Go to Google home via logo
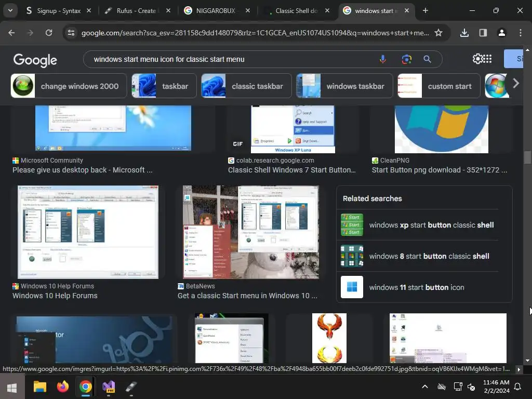 tap(35, 60)
